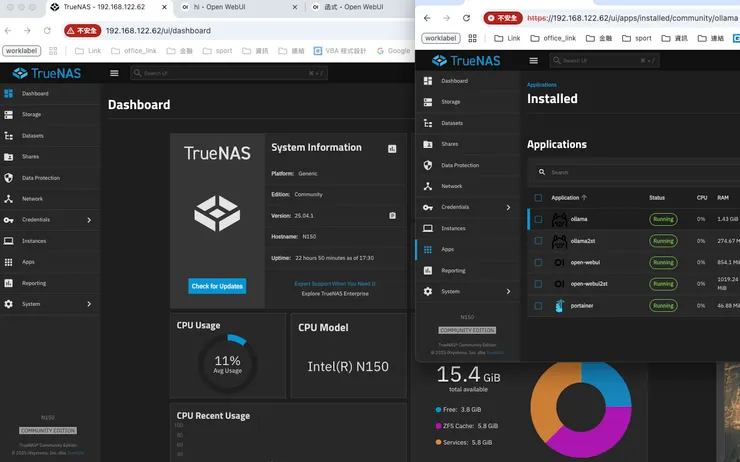
Task: Open Google bookmark in left browser
Action: (394, 50)
